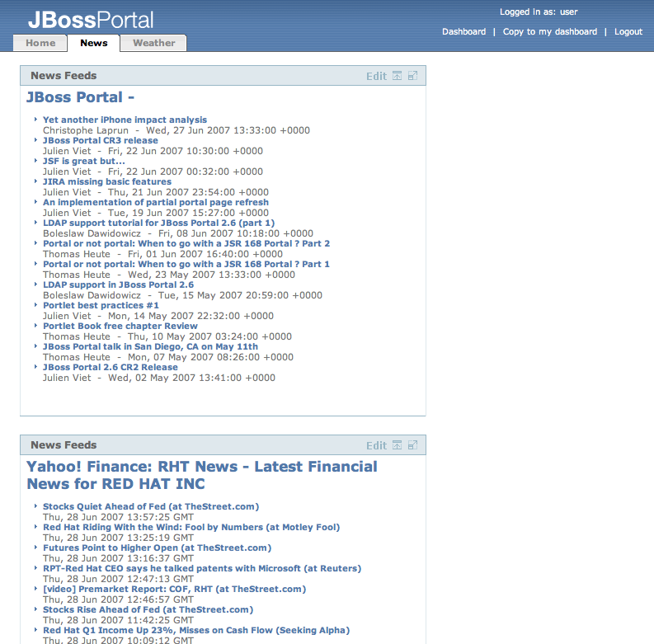
Task: Log out of the portal
Action: [x=628, y=31]
